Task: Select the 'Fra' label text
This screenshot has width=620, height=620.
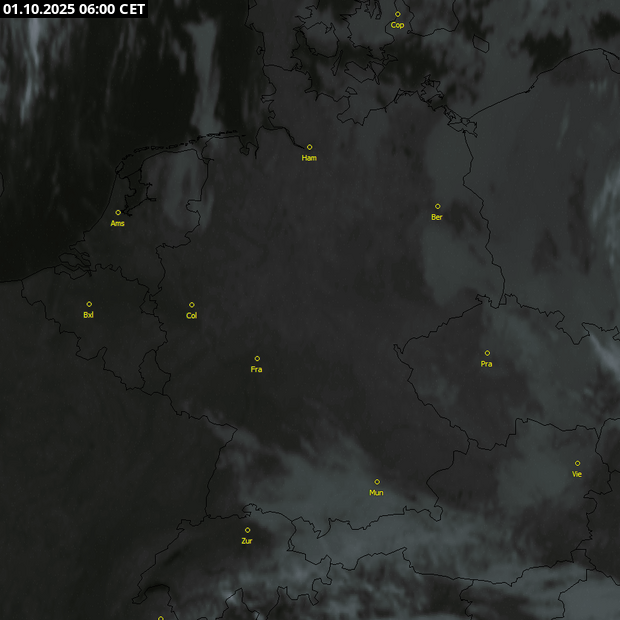Action: click(x=257, y=369)
